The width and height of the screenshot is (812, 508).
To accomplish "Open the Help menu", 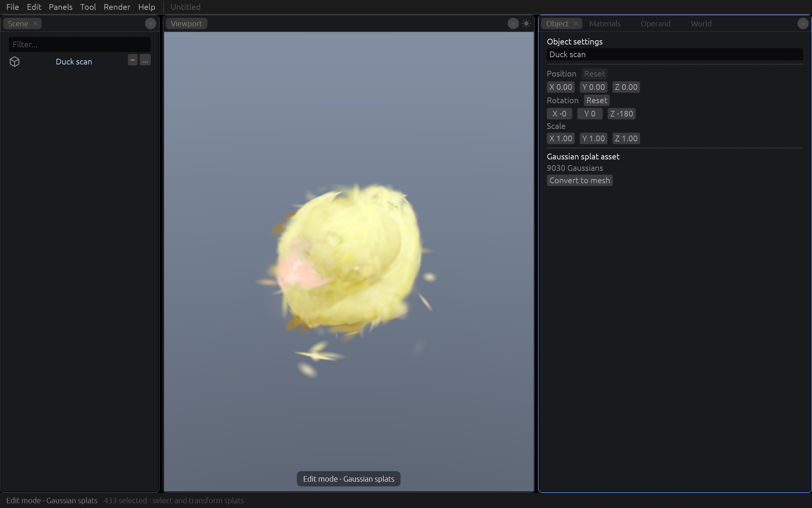I will point(147,7).
